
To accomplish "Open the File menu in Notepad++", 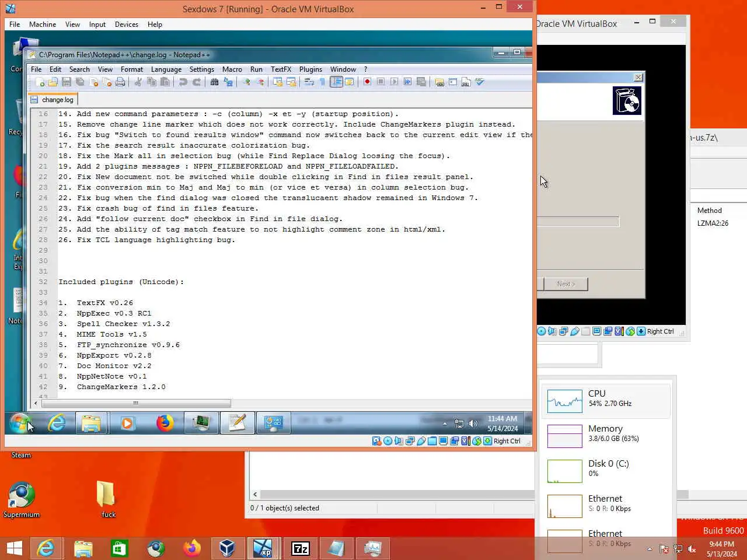I will click(36, 69).
